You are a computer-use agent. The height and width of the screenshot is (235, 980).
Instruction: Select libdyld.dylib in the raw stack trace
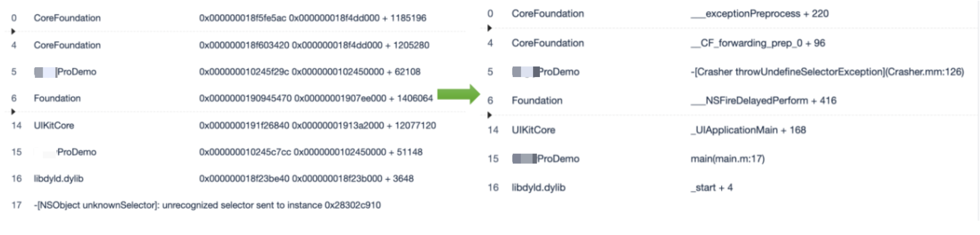click(x=58, y=179)
